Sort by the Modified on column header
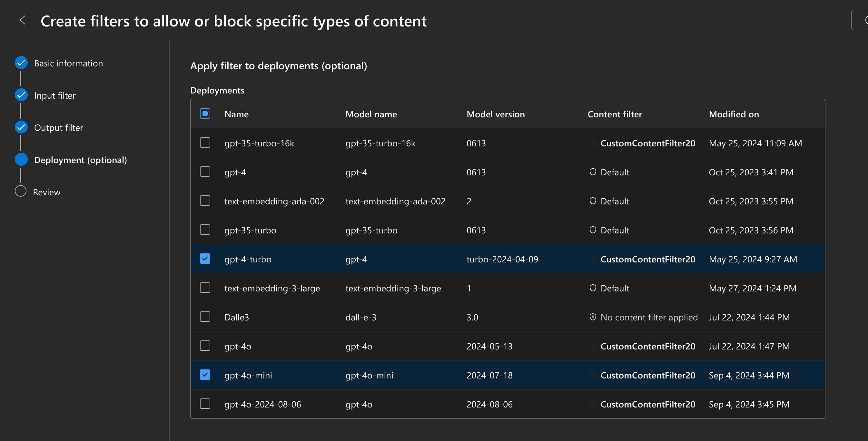Image resolution: width=868 pixels, height=441 pixels. (x=734, y=114)
